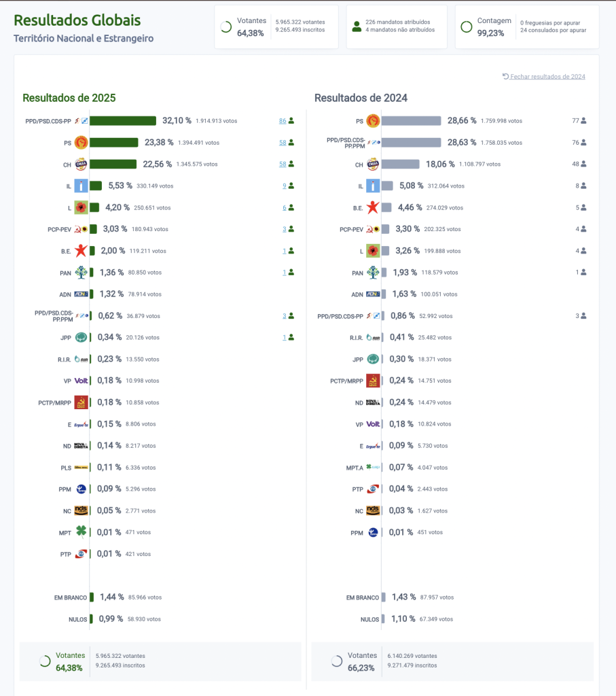Screen dimensions: 616x696
Task: Click the PAN tree logo in 2025 results
Action: click(81, 273)
